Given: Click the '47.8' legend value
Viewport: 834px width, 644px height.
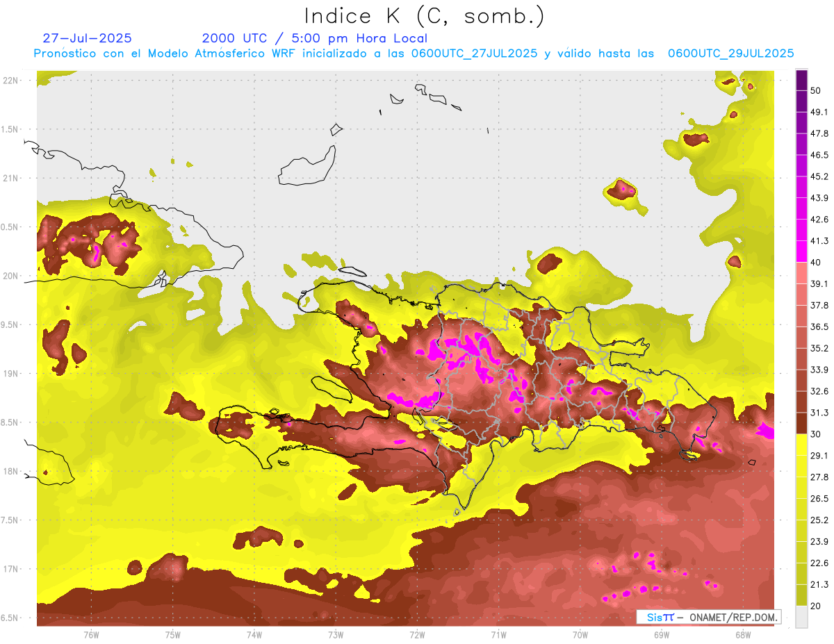Looking at the screenshot, I should (819, 134).
